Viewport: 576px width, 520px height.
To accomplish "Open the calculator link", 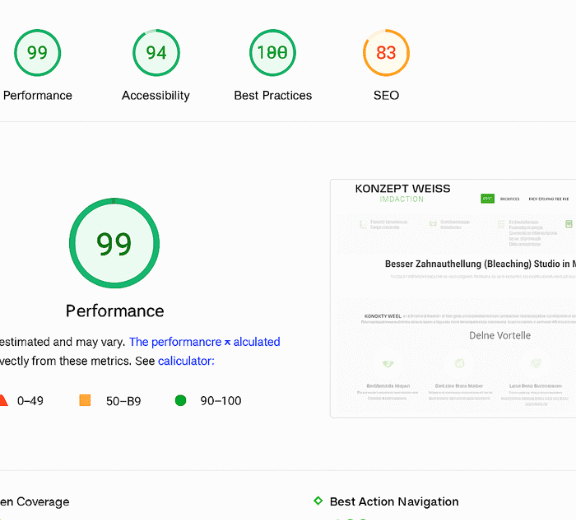I will pyautogui.click(x=186, y=361).
